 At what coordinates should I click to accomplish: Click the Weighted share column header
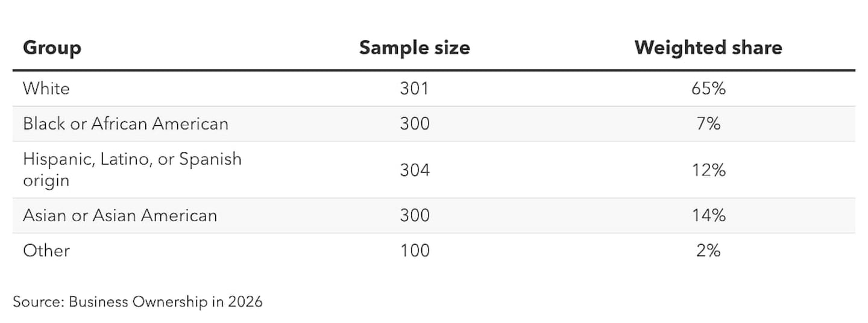[708, 48]
